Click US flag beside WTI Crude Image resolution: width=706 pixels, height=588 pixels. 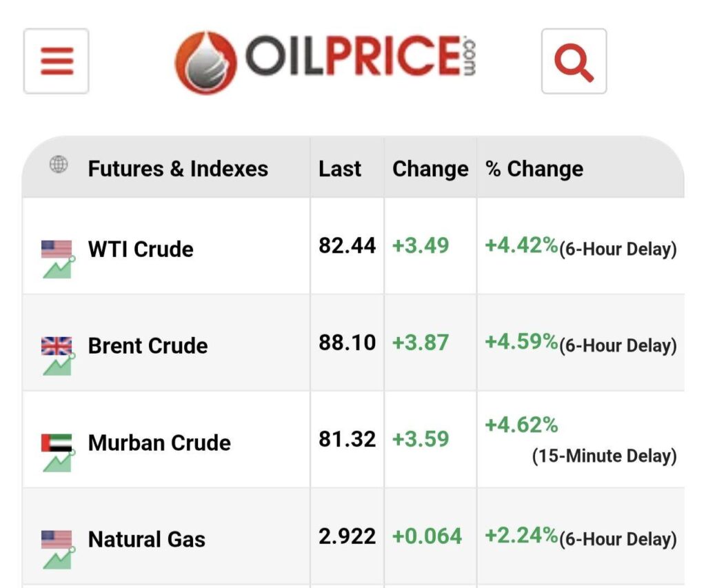point(57,249)
